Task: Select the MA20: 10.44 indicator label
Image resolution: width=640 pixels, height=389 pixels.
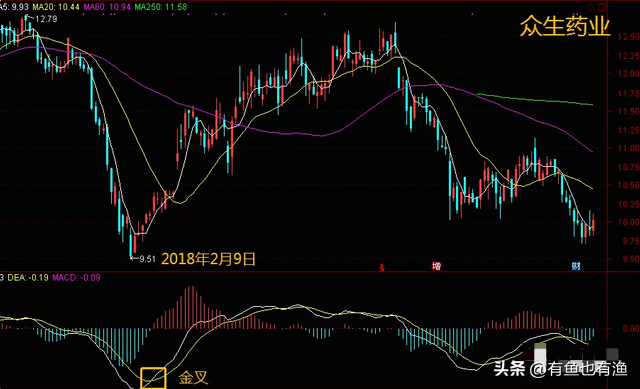Action: 56,7
